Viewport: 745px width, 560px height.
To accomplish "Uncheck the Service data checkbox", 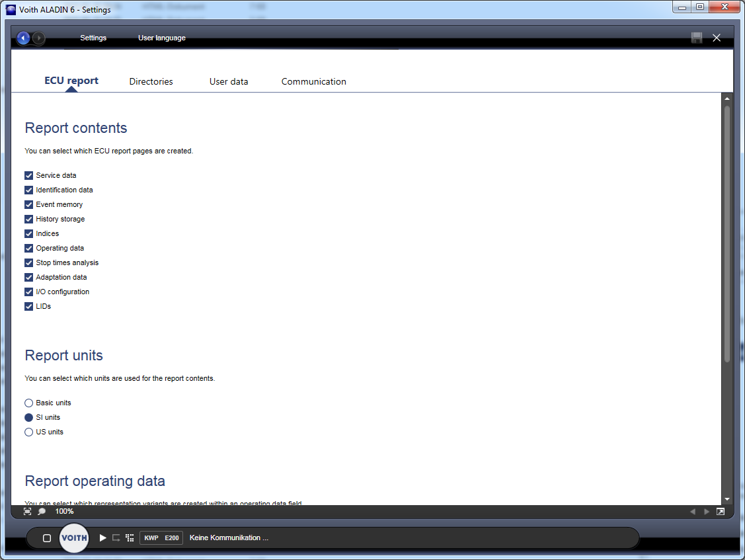I will click(29, 175).
